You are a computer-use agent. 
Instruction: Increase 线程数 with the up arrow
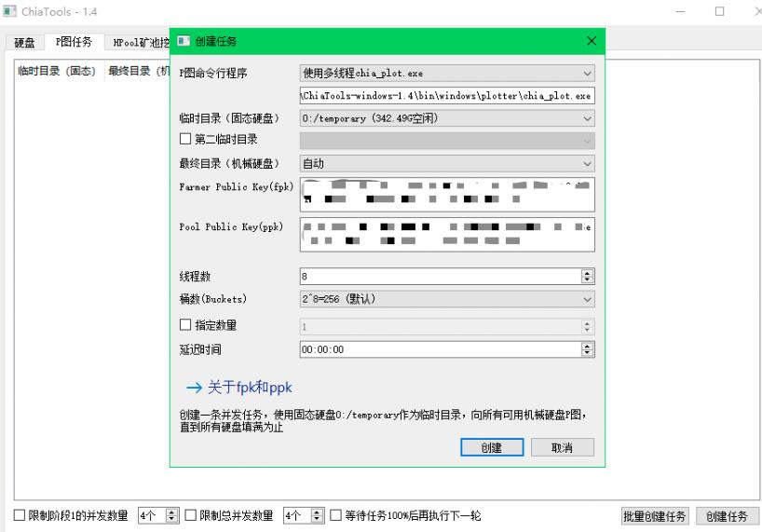587,273
